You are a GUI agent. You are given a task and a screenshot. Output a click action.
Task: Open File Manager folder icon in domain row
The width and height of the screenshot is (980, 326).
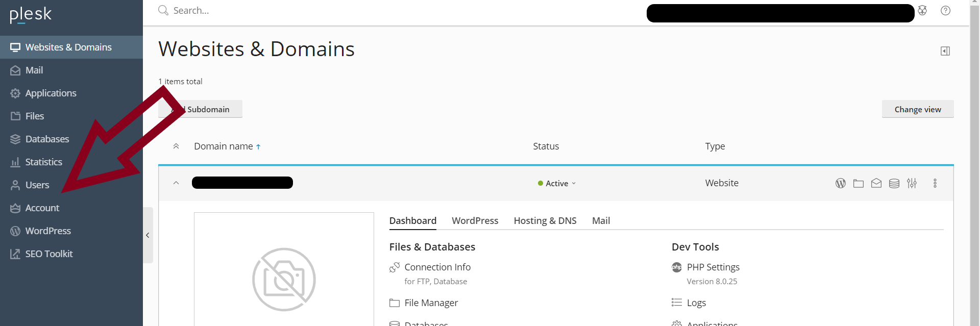click(x=859, y=183)
